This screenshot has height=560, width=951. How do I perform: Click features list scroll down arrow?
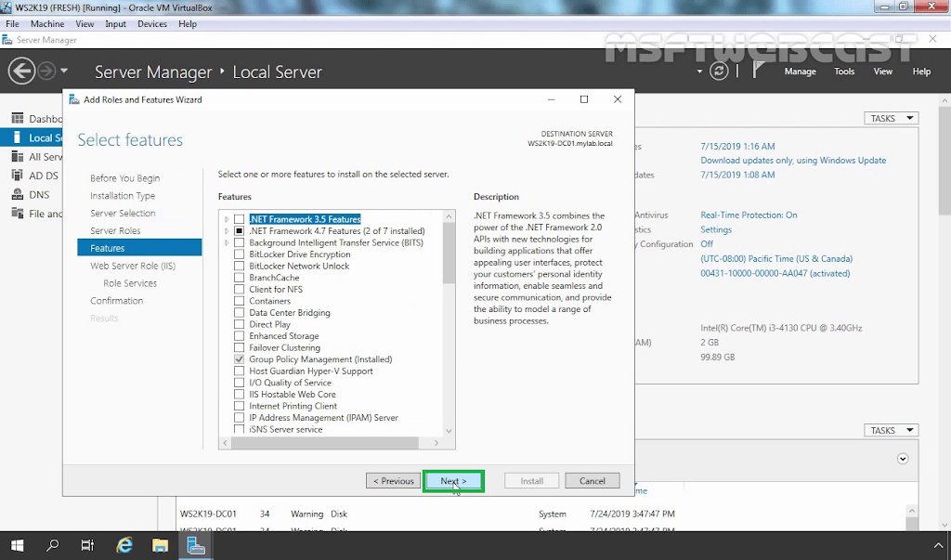[449, 431]
